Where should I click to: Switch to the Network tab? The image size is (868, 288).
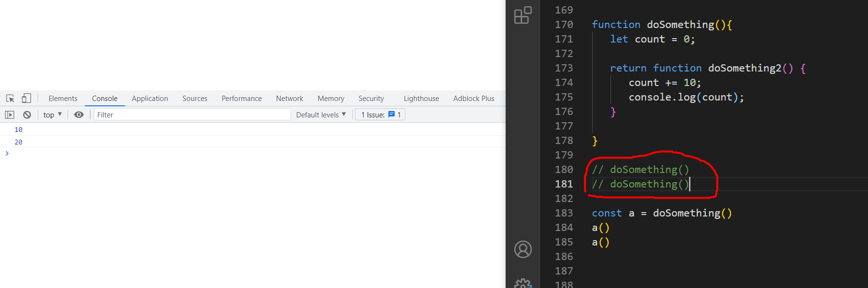pyautogui.click(x=289, y=98)
